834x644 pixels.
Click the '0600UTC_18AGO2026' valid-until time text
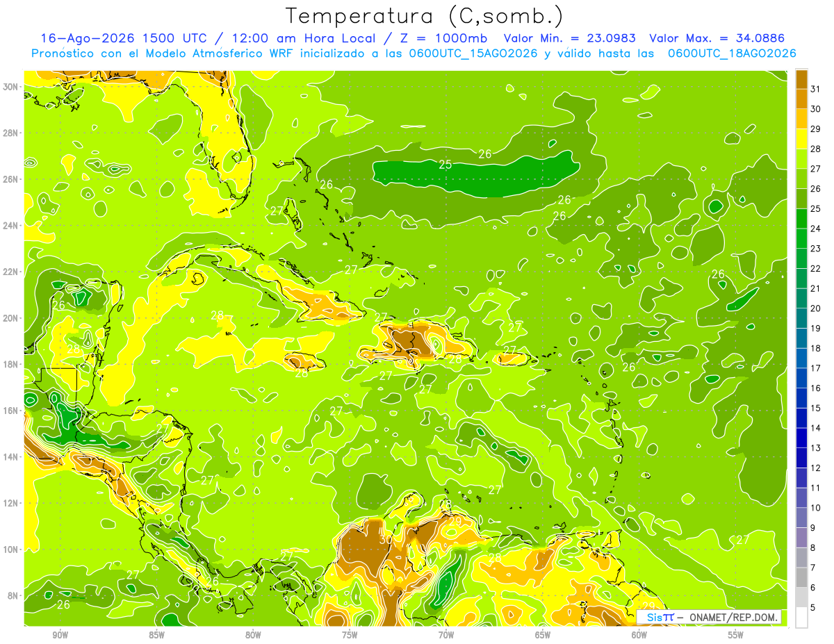point(732,53)
